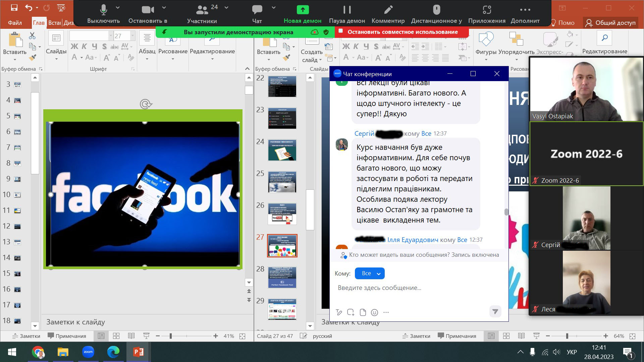The image size is (644, 362).
Task: Open the Абзац group dropdown
Action: point(147,46)
